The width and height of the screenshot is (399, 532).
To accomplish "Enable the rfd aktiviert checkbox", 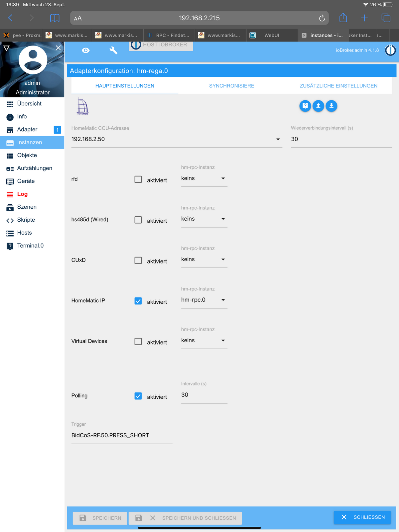I will click(x=138, y=179).
